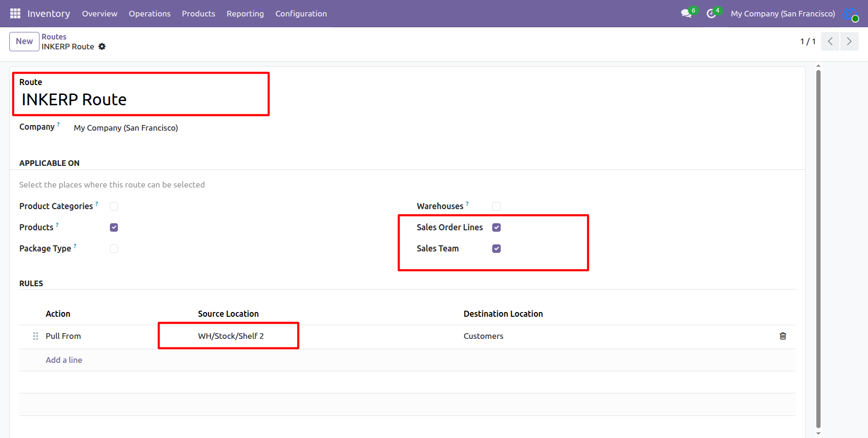Enable the Product Categories checkbox
Viewport: 868px width, 438px height.
click(x=114, y=206)
